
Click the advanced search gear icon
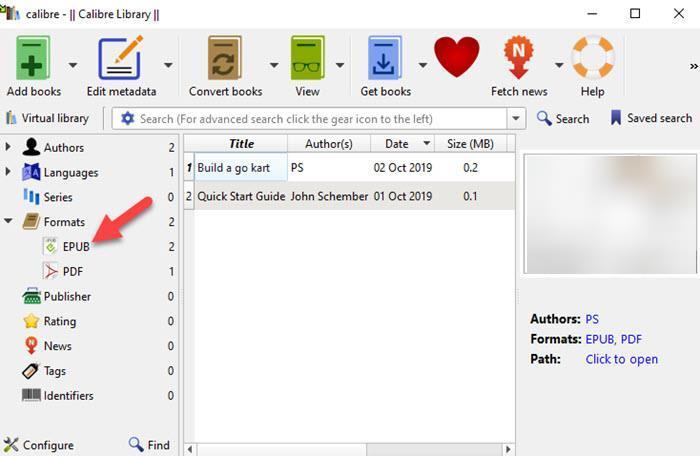pyautogui.click(x=128, y=119)
